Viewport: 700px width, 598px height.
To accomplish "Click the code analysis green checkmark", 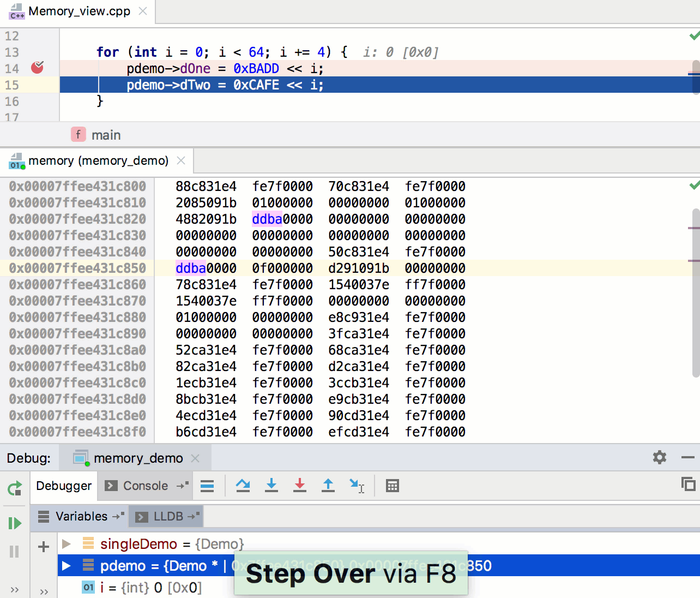I will pyautogui.click(x=695, y=36).
